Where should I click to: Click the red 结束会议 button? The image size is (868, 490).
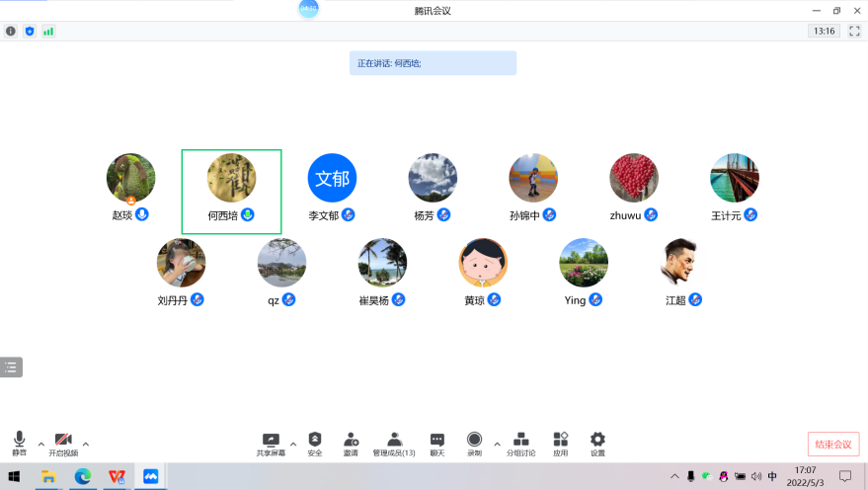point(832,444)
